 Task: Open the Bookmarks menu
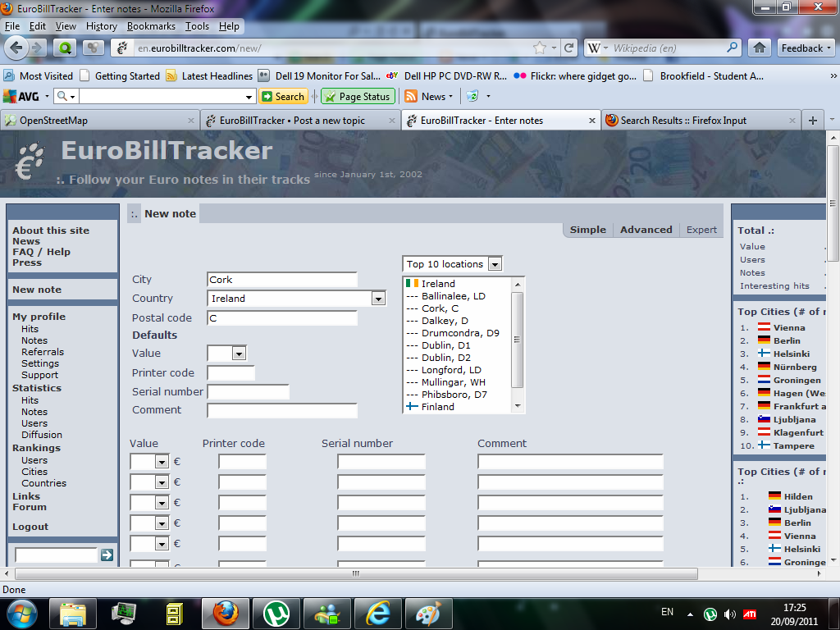click(x=151, y=26)
